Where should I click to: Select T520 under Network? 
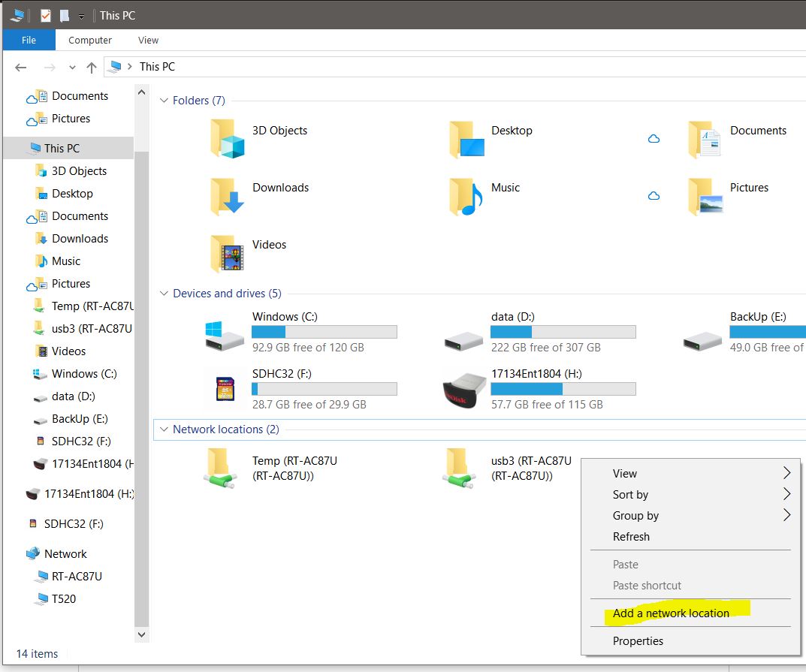[x=63, y=599]
